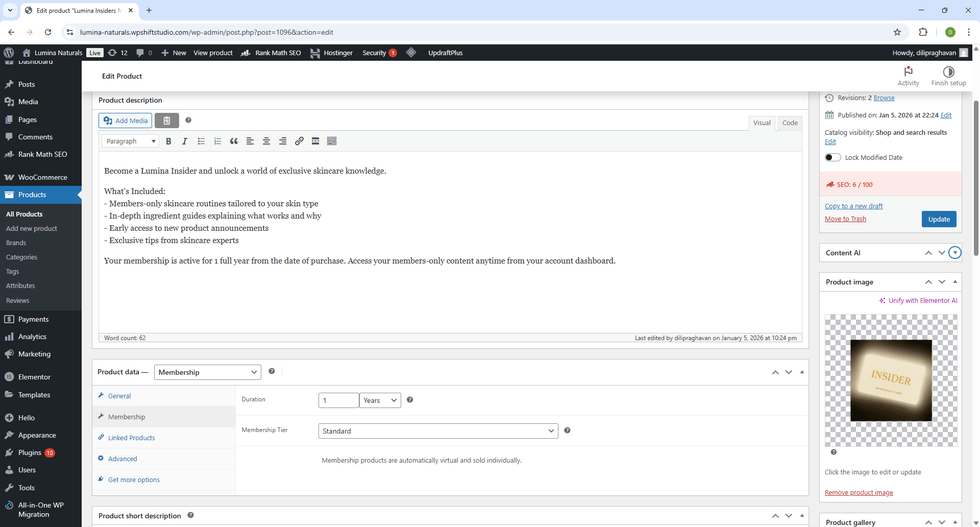980x527 pixels.
Task: Toggle the editor toolbar icon
Action: pos(332,141)
